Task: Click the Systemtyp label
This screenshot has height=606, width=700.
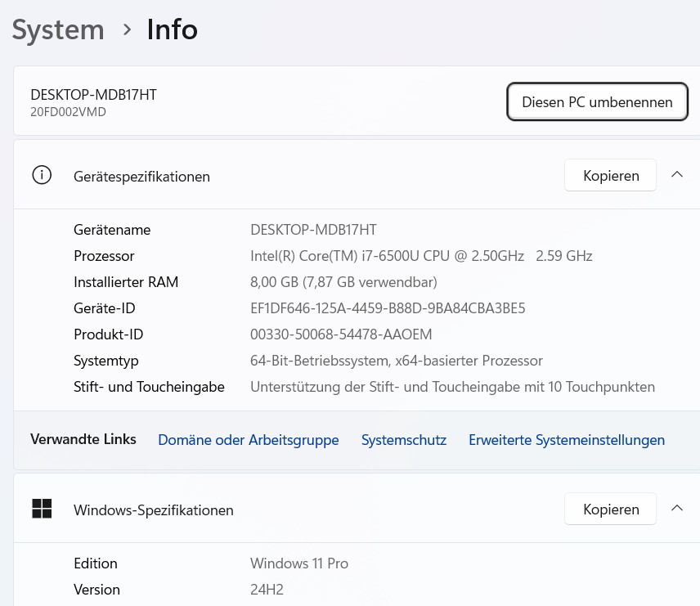Action: (x=105, y=361)
